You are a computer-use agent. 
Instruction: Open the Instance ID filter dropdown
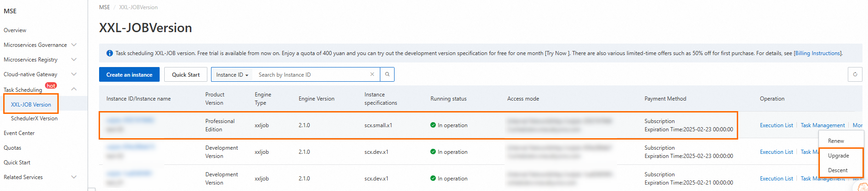click(x=232, y=75)
